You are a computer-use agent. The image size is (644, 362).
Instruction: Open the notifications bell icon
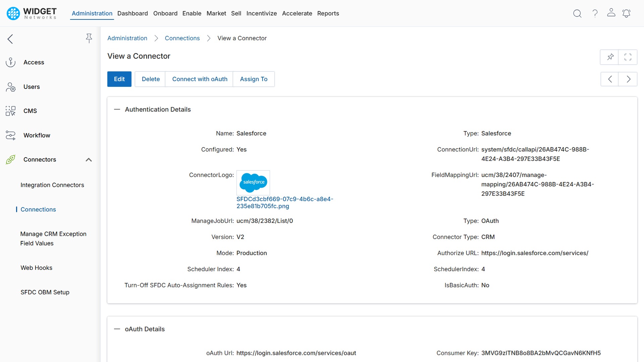click(x=626, y=13)
